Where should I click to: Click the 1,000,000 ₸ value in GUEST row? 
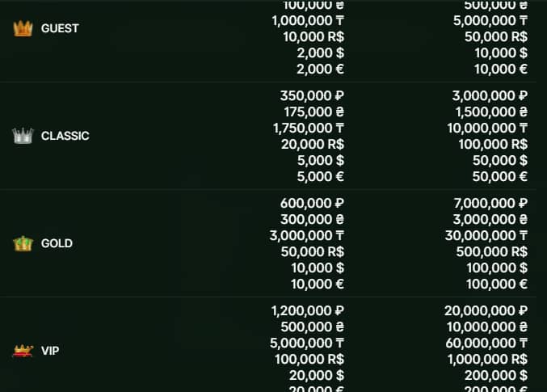[x=308, y=20]
